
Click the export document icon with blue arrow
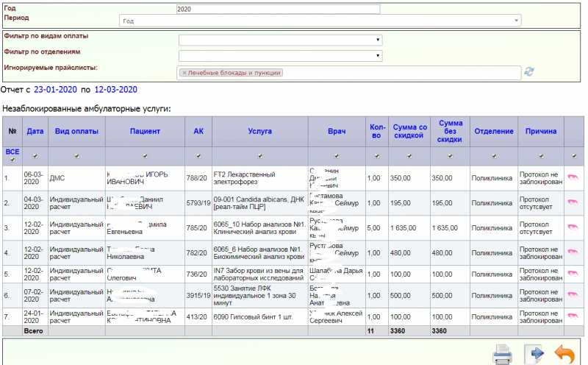533,354
